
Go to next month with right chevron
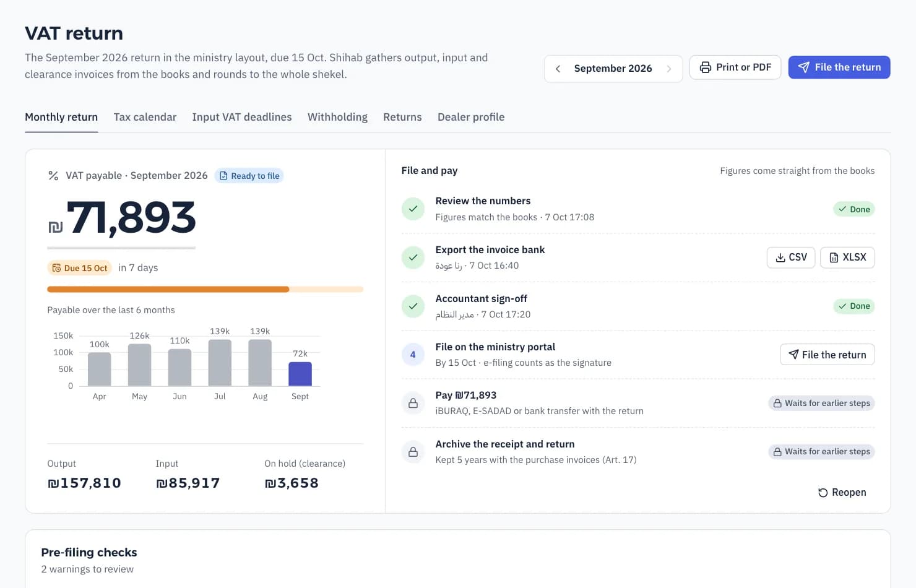coord(669,69)
